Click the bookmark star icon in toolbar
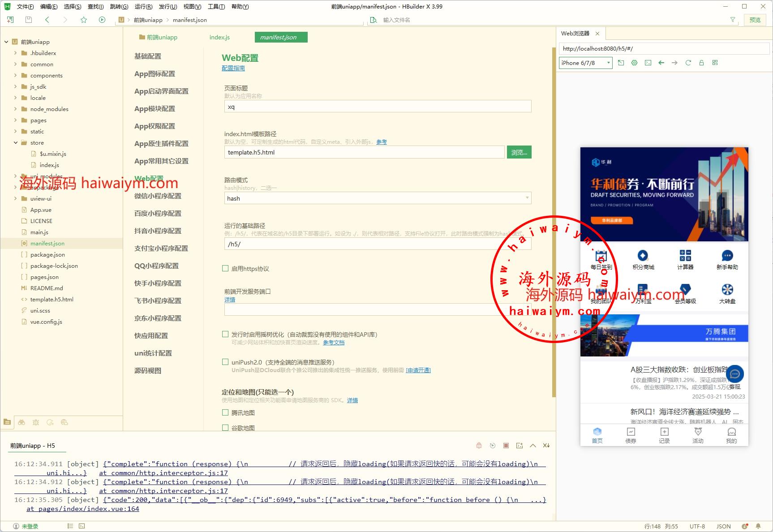The height and width of the screenshot is (532, 773). pyautogui.click(x=84, y=20)
